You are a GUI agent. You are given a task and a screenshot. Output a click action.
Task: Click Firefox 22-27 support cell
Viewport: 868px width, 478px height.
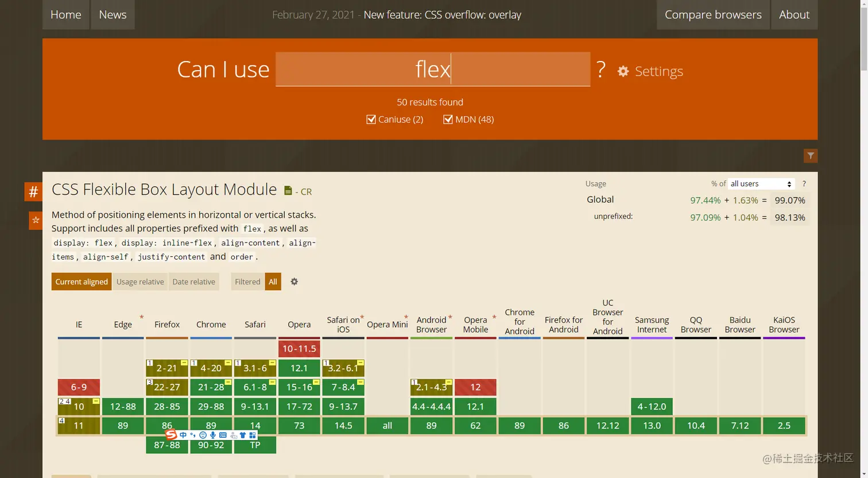167,387
